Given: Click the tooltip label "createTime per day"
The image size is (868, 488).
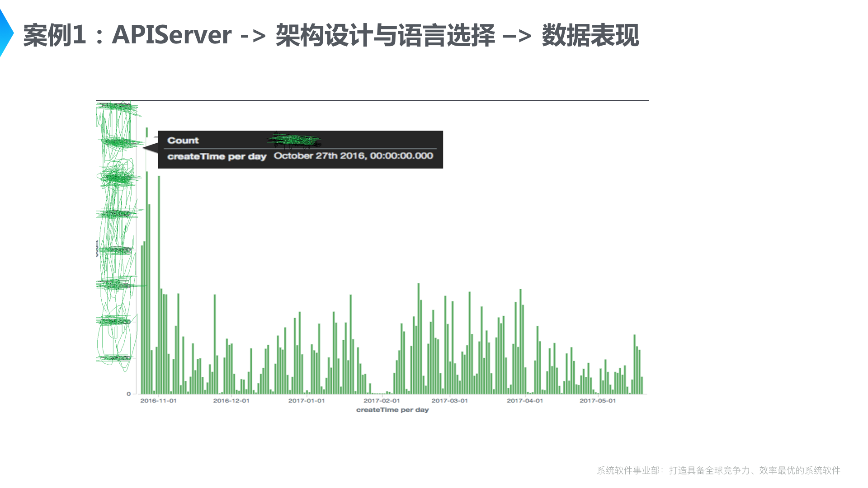Looking at the screenshot, I should [217, 156].
